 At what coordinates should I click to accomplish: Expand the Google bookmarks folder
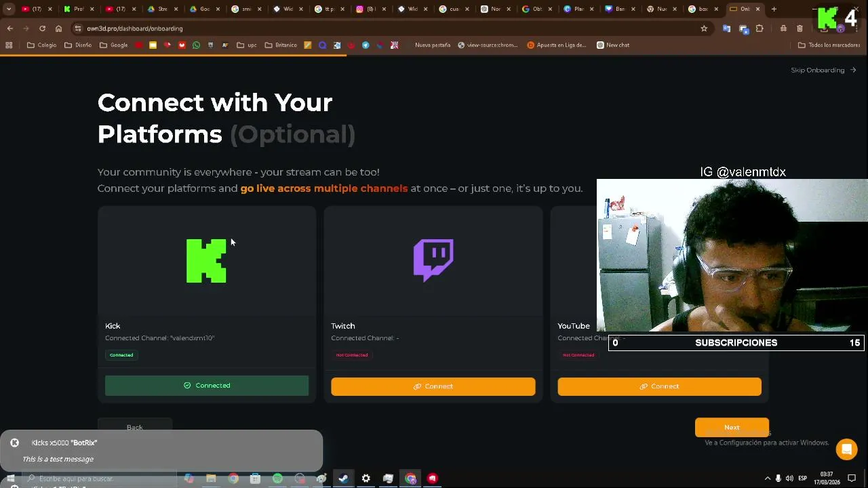(114, 45)
